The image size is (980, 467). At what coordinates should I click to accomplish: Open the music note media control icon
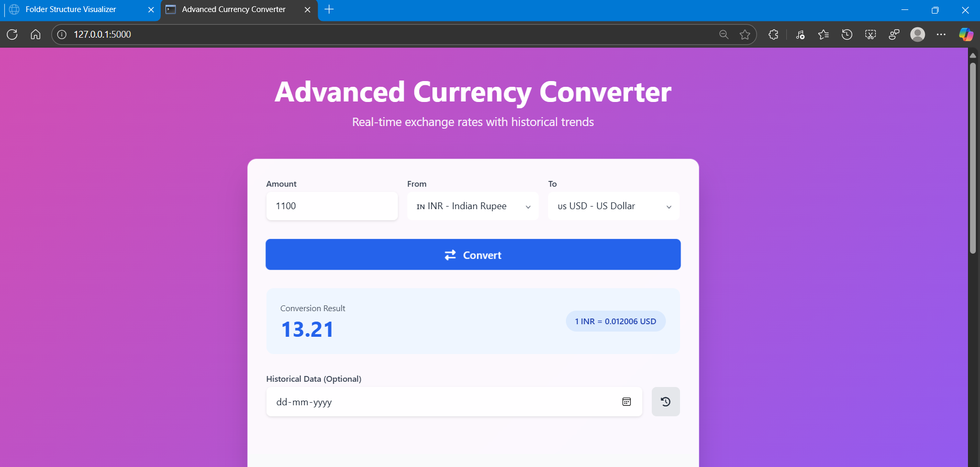coord(800,35)
